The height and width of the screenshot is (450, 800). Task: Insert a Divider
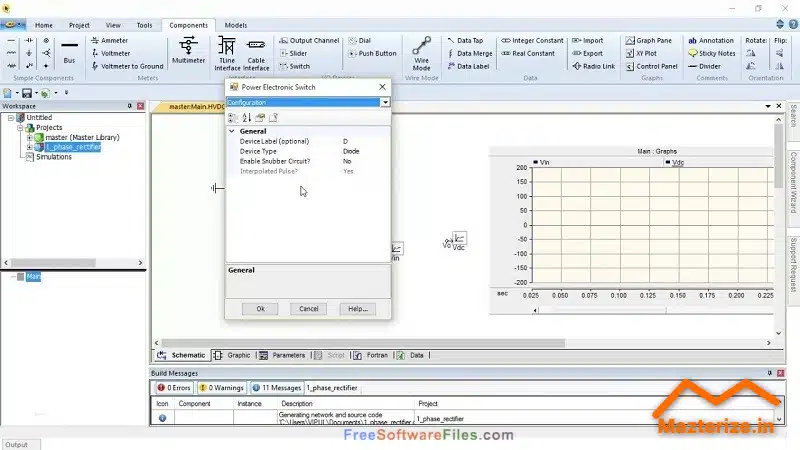pyautogui.click(x=704, y=66)
